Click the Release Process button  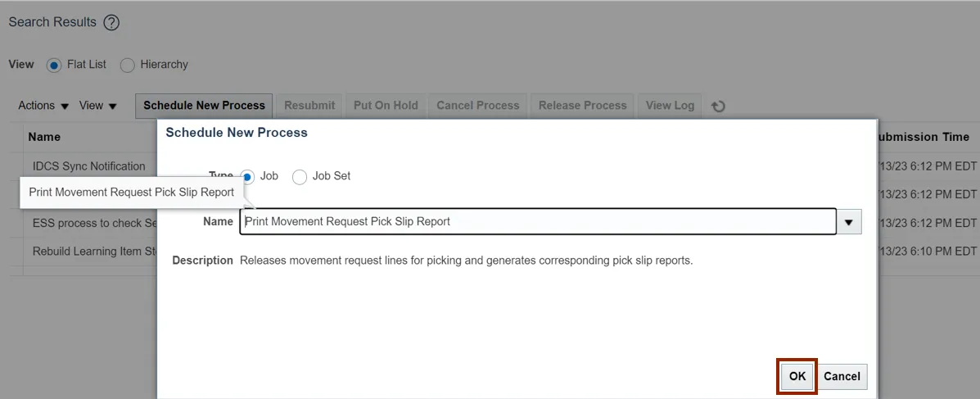coord(582,106)
